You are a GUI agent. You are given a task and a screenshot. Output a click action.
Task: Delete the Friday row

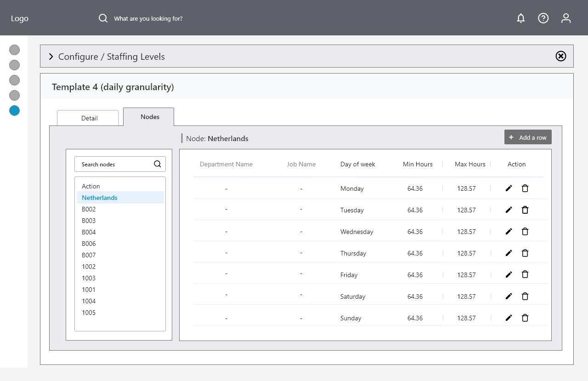(525, 275)
